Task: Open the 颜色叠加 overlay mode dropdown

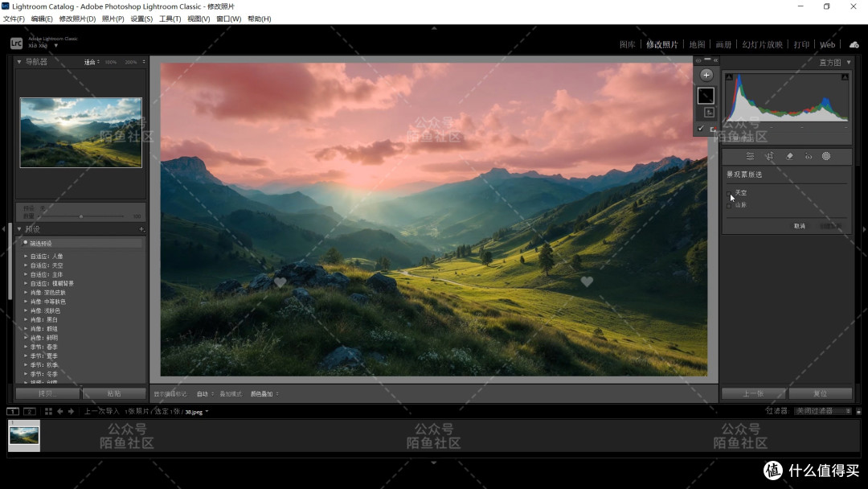Action: [x=264, y=394]
